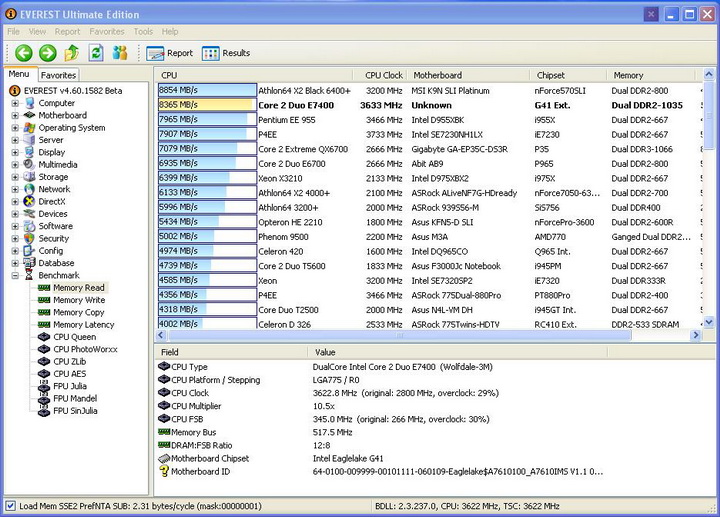720x517 pixels.
Task: Click the results list scroll down arrow
Action: pyautogui.click(x=709, y=322)
